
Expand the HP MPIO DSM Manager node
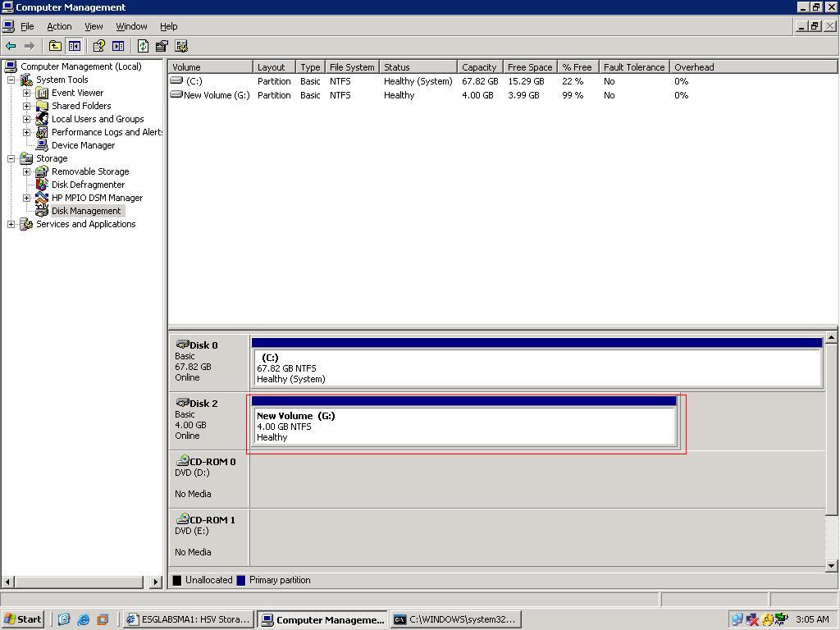click(27, 198)
